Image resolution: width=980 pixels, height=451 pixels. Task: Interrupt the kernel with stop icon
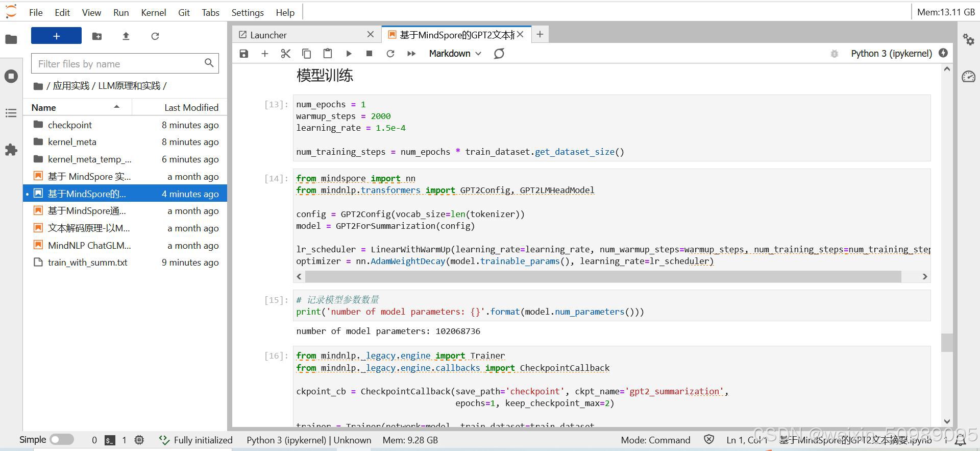click(370, 54)
